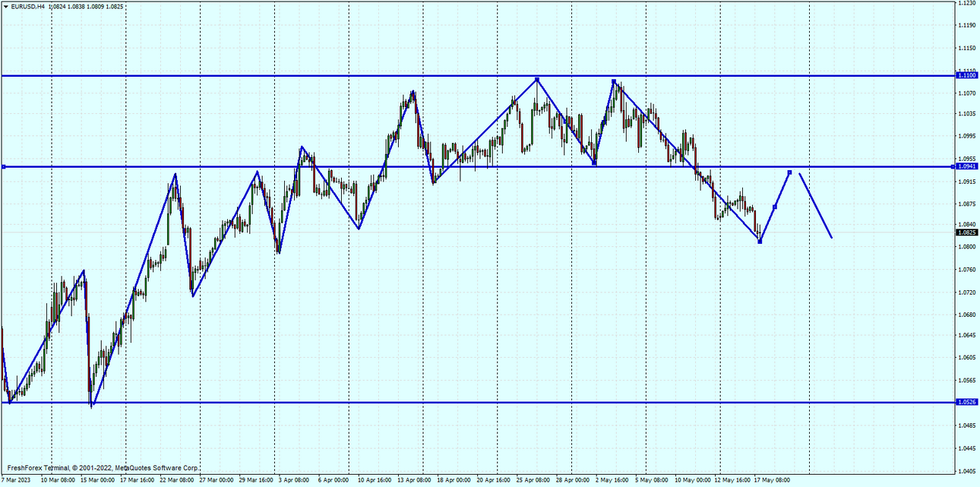Click the 27 Mar 00:00 time label
The height and width of the screenshot is (487, 980).
[x=217, y=480]
